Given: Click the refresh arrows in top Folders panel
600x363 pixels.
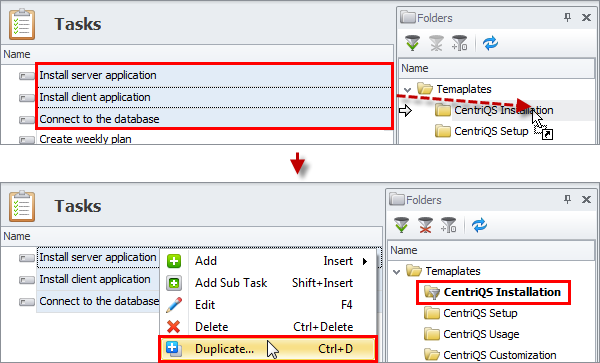Looking at the screenshot, I should (x=490, y=43).
